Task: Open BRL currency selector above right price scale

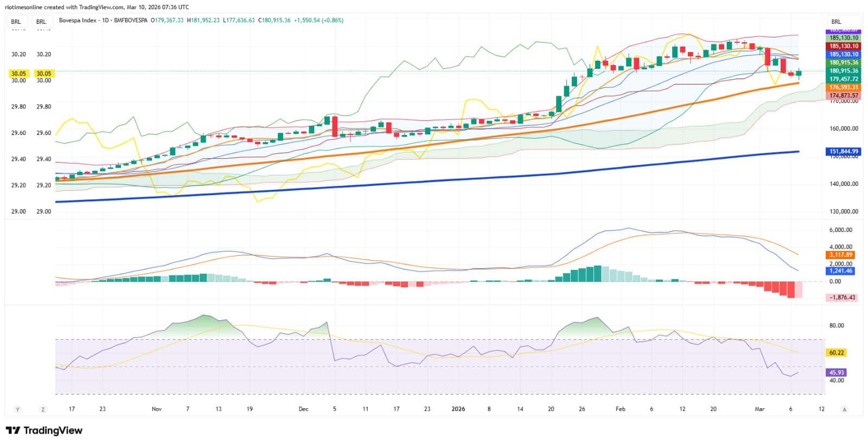Action: pyautogui.click(x=836, y=22)
